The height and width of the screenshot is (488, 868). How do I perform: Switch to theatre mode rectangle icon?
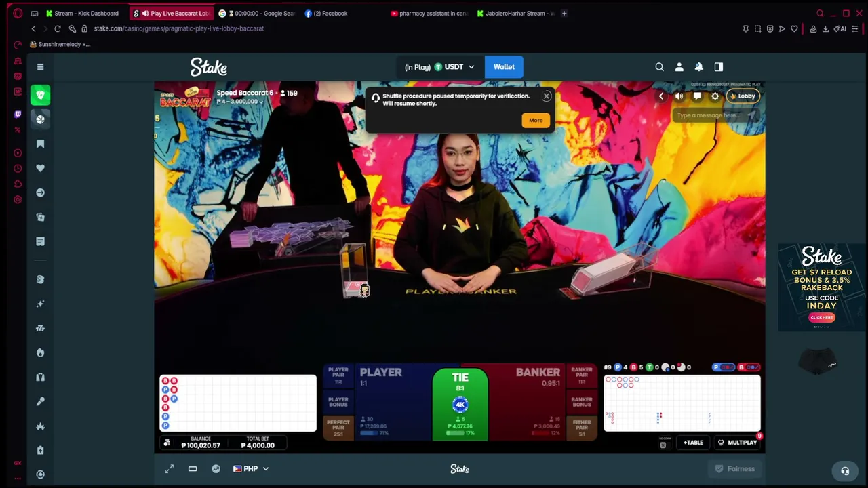[x=193, y=469]
